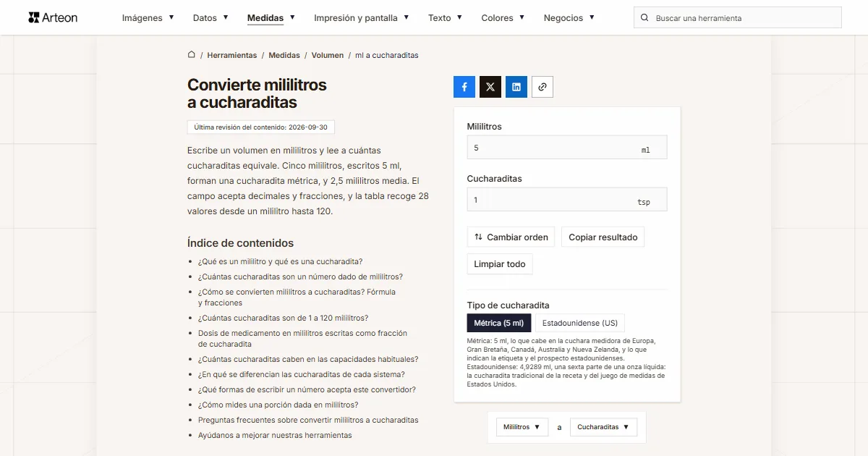Share page on Facebook

464,87
